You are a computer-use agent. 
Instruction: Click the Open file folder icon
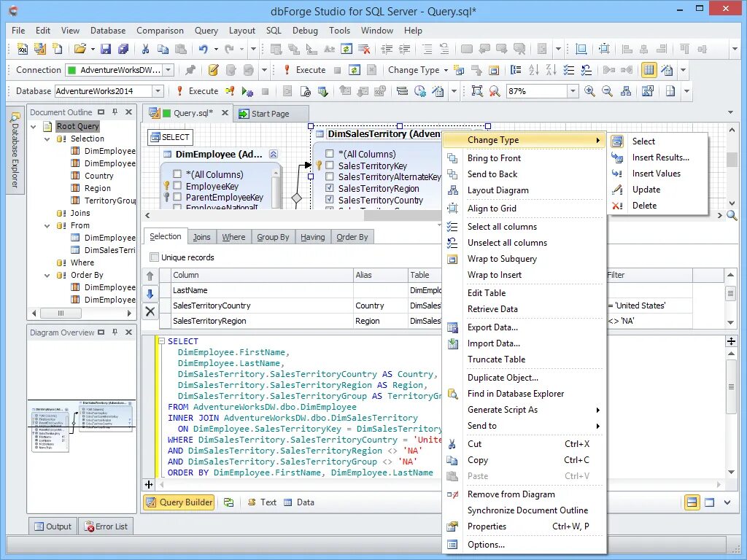pyautogui.click(x=80, y=49)
